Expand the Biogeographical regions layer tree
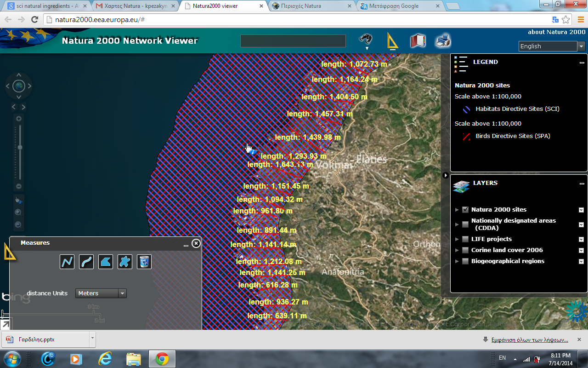The height and width of the screenshot is (368, 588). 457,261
